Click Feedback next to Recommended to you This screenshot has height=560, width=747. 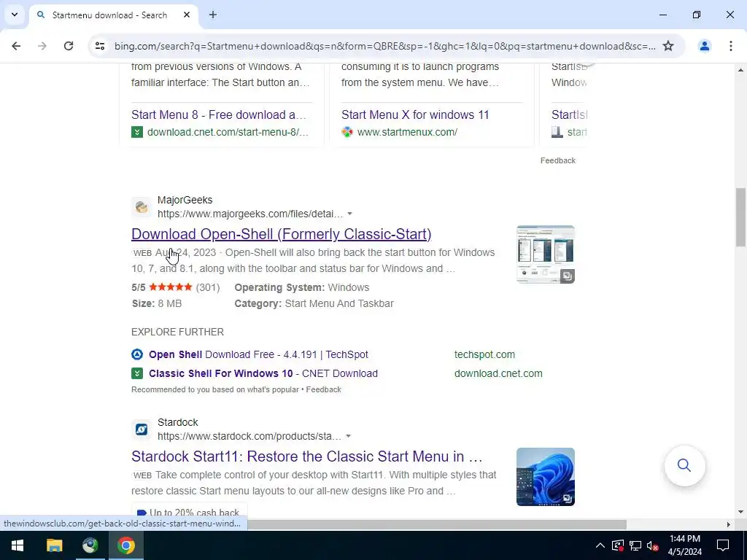(323, 389)
